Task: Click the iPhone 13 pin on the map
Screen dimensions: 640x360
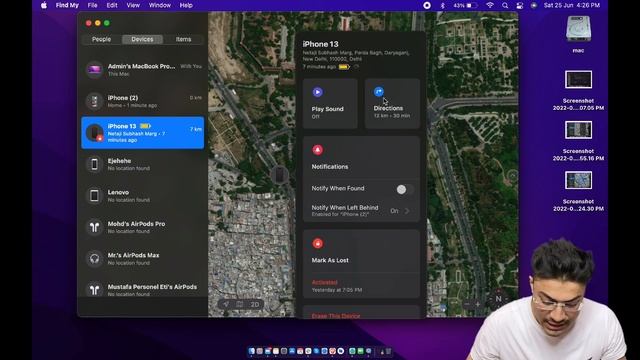Action: click(x=280, y=175)
